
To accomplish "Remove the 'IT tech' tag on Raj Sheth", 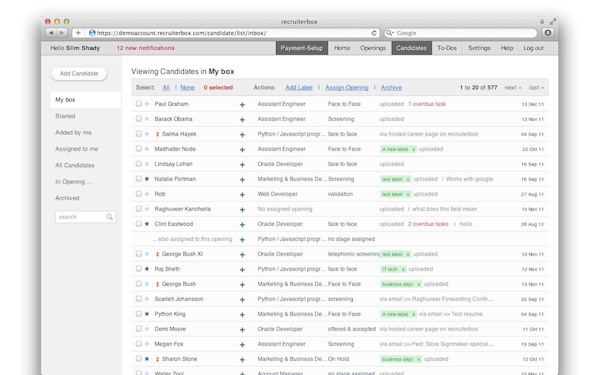I will pos(403,269).
